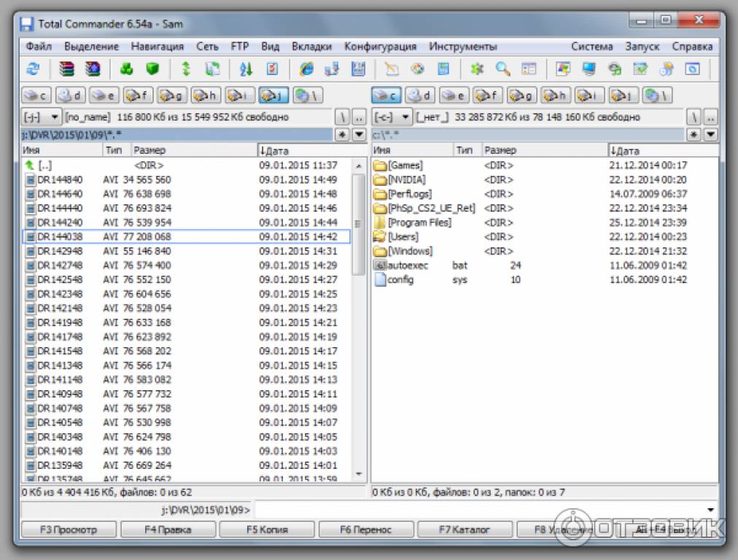This screenshot has height=560, width=738.
Task: Open right panel directory history dropdown arrow
Action: click(710, 135)
